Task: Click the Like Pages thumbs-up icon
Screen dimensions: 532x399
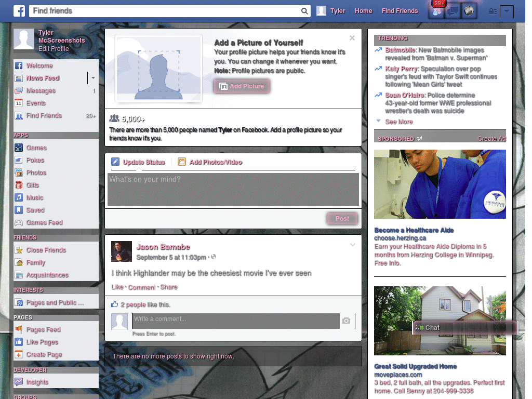Action: (x=19, y=342)
